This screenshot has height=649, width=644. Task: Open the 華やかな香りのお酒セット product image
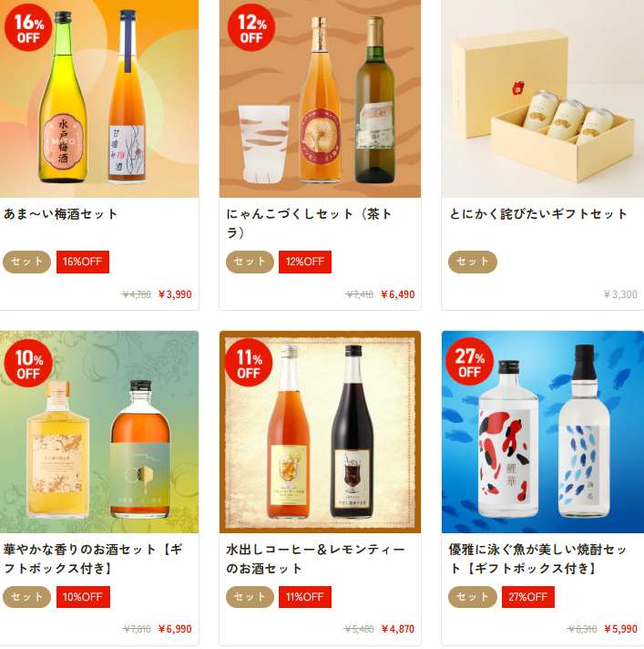click(x=99, y=432)
